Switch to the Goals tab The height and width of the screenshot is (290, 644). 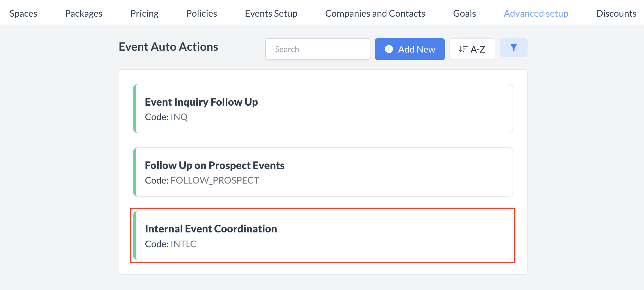[x=464, y=13]
